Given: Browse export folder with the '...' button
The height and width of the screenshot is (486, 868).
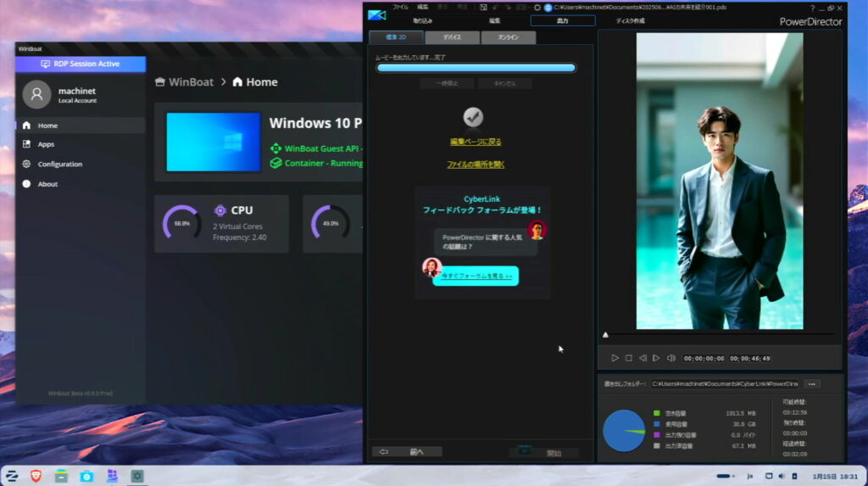Looking at the screenshot, I should (x=812, y=384).
